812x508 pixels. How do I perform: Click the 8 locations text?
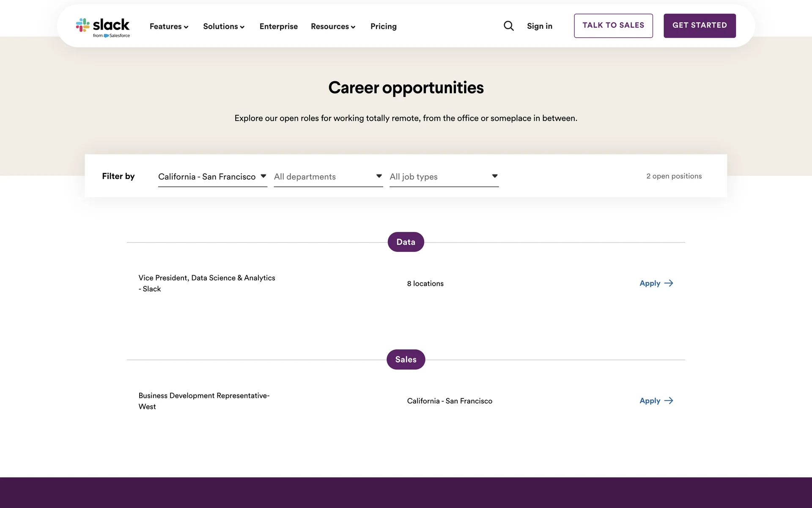click(x=425, y=284)
